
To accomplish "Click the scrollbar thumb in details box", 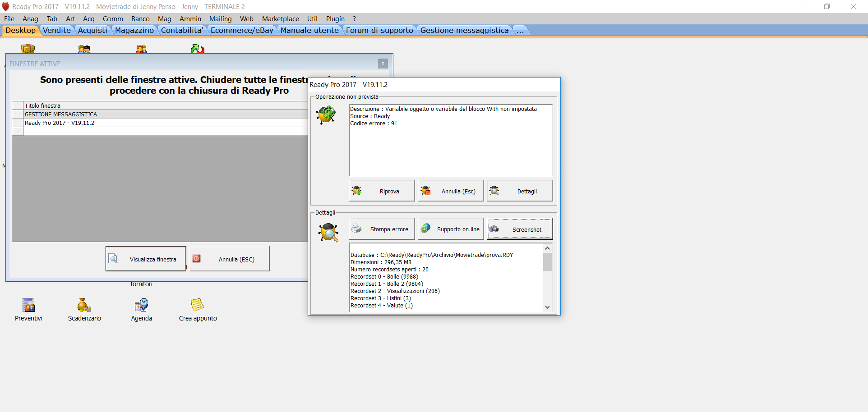I will coord(547,262).
